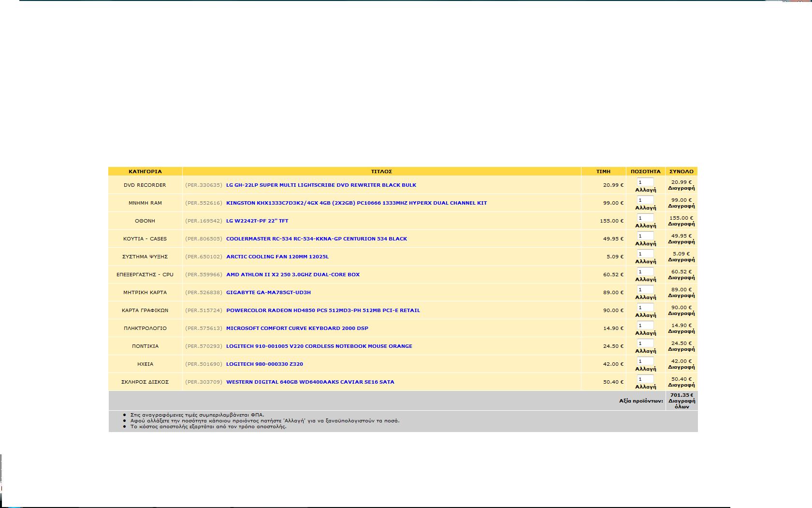812x508 pixels.
Task: Open LG GH-22LP DVD rewriter product link
Action: coord(321,185)
